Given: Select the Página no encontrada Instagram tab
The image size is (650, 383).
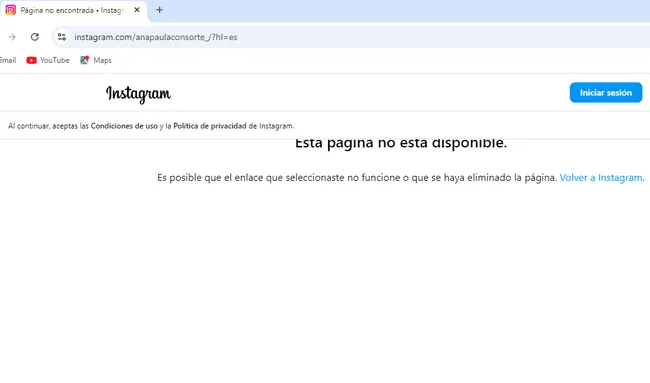Looking at the screenshot, I should click(x=73, y=10).
